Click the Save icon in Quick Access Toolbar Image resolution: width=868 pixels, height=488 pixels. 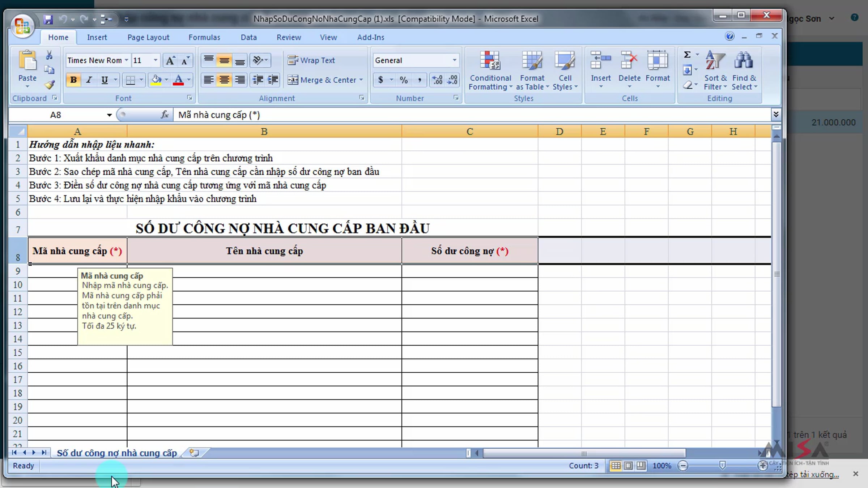[48, 19]
